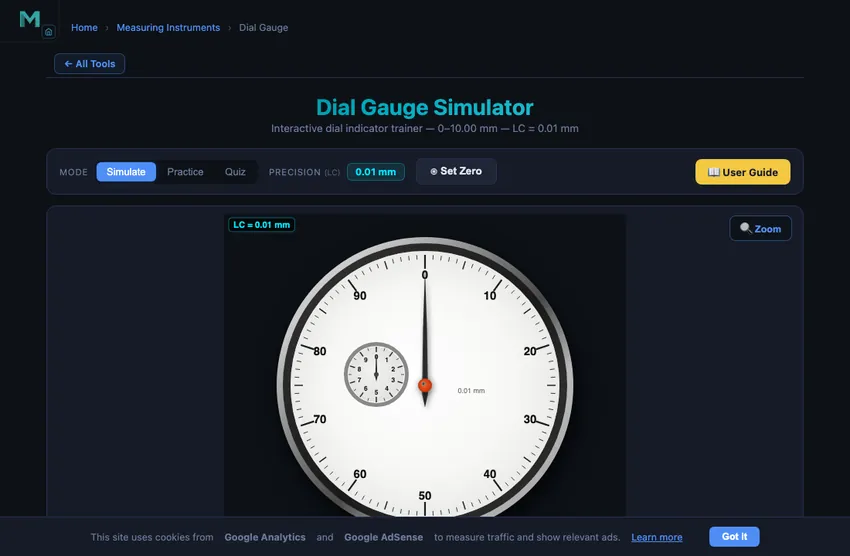Switch to Practice mode
Screen dimensions: 850x556
pos(185,172)
